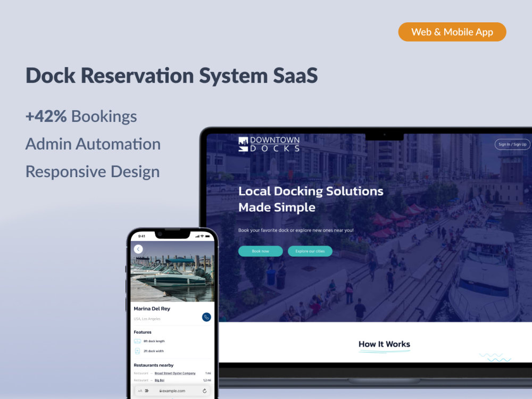
Task: Click the Downtown Docks logo
Action: tap(269, 144)
